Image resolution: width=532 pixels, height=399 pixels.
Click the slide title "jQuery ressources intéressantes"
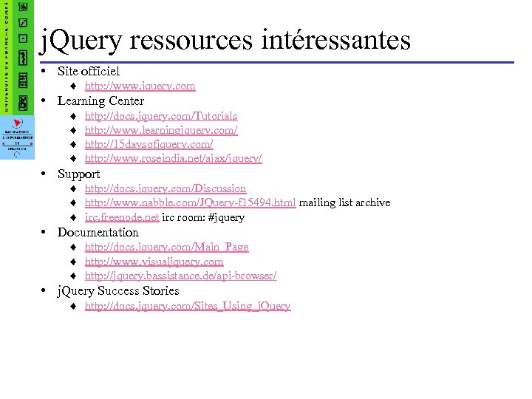(225, 41)
